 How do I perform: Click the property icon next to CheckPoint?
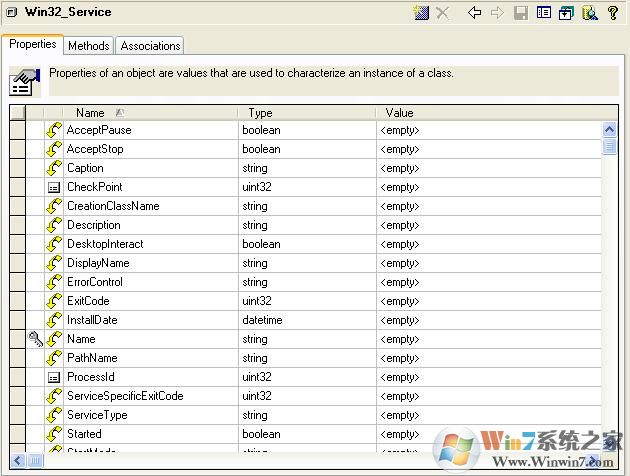coord(54,187)
